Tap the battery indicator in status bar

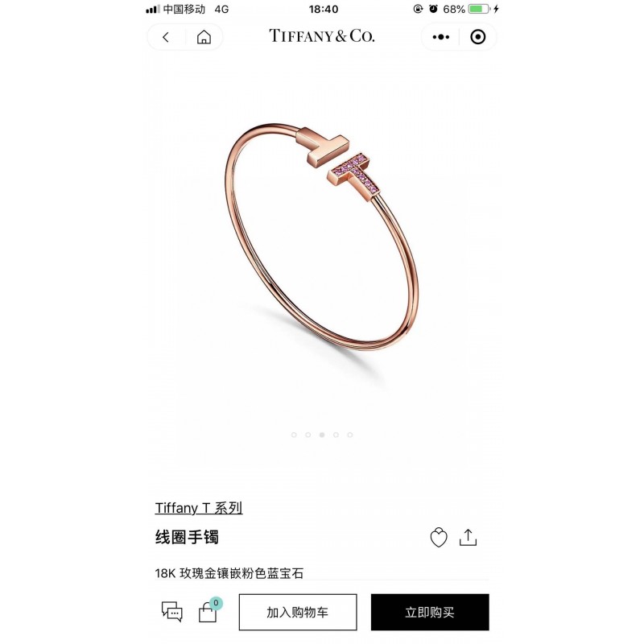[479, 9]
